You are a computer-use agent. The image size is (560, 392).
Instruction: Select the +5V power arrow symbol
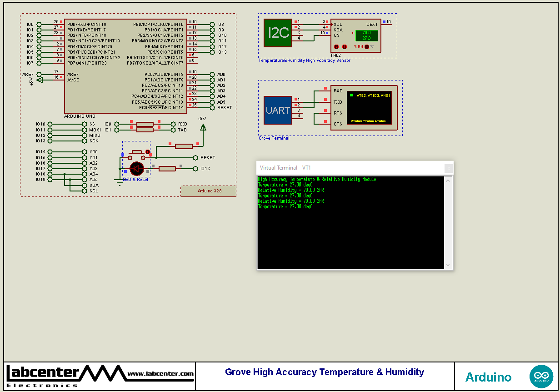203,127
